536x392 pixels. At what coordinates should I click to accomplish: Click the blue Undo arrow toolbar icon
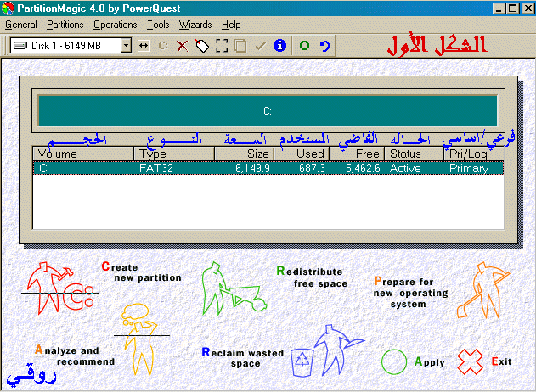pos(324,46)
